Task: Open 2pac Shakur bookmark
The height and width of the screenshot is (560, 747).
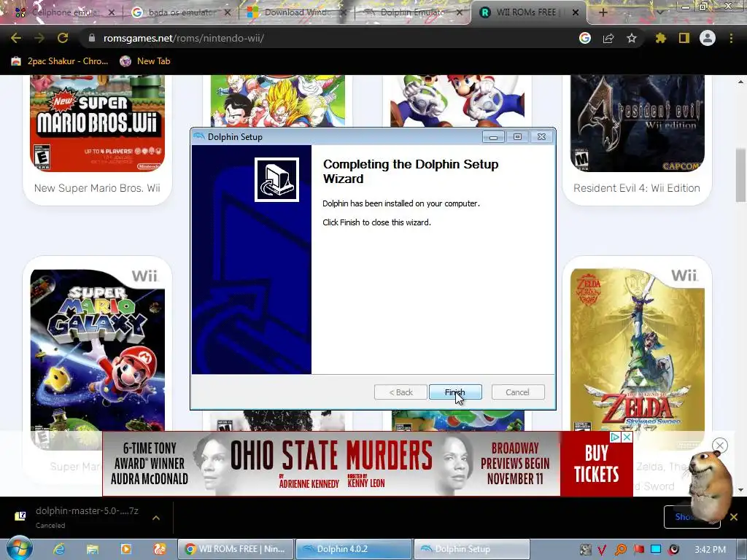Action: [x=60, y=61]
